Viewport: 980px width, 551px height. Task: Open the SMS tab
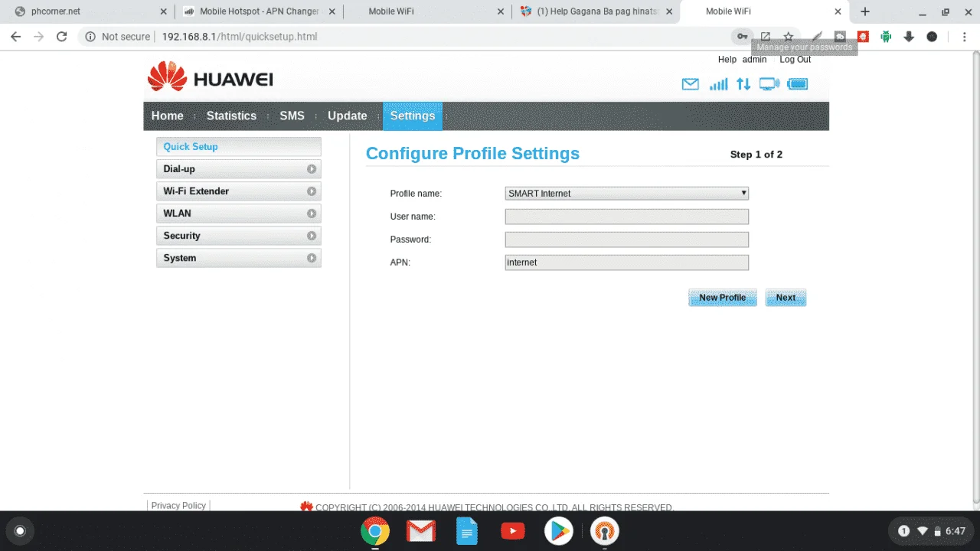[x=292, y=116]
